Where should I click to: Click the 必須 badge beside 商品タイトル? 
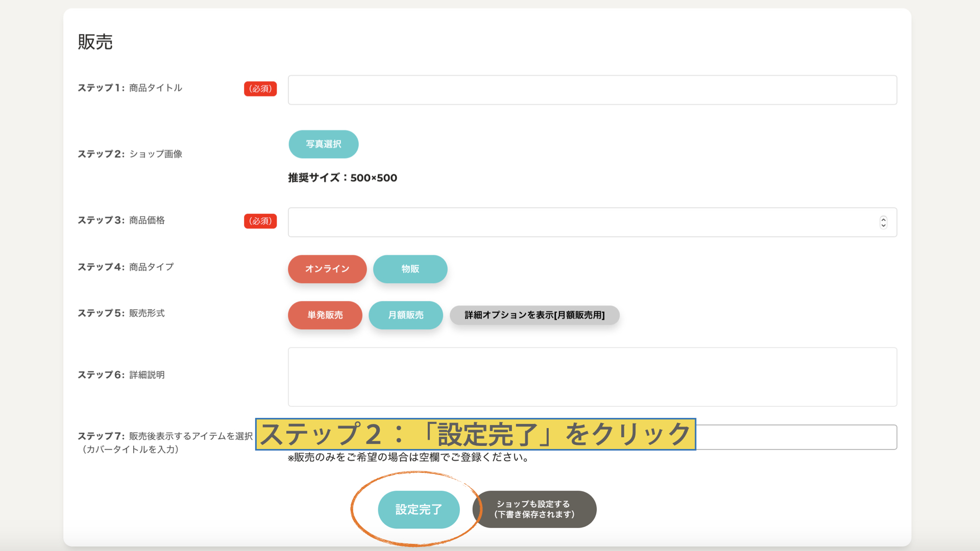pos(260,89)
